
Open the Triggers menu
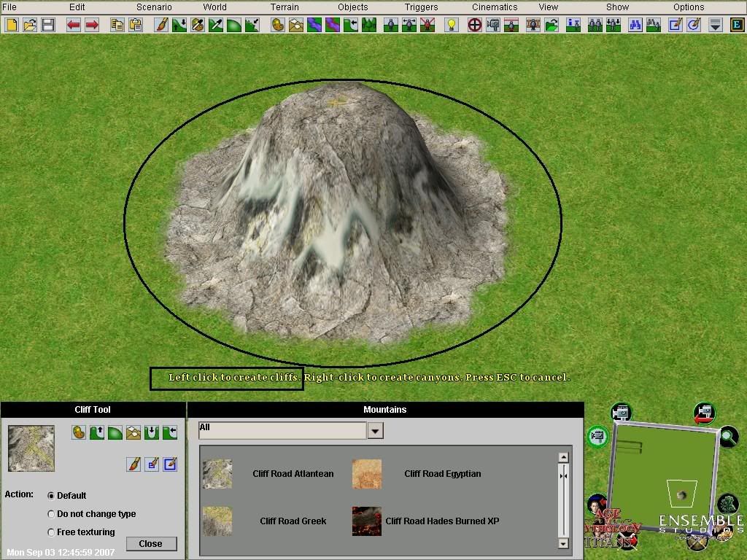pyautogui.click(x=421, y=7)
